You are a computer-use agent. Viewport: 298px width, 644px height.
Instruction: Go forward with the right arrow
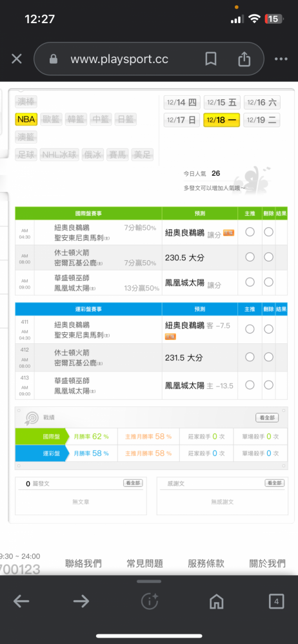(81, 601)
